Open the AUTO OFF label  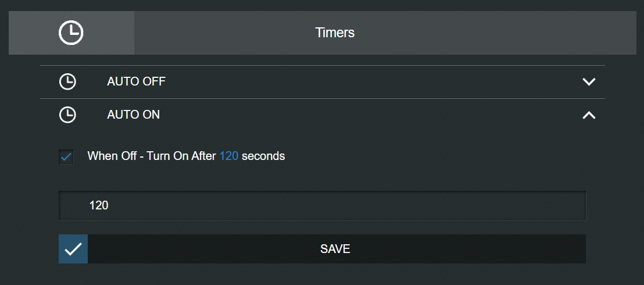[137, 81]
